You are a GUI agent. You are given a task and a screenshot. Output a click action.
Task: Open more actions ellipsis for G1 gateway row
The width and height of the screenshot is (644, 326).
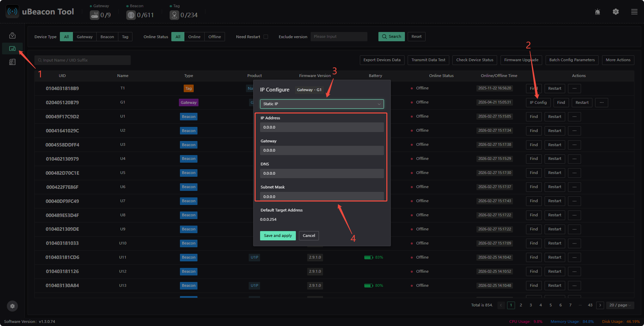(602, 102)
